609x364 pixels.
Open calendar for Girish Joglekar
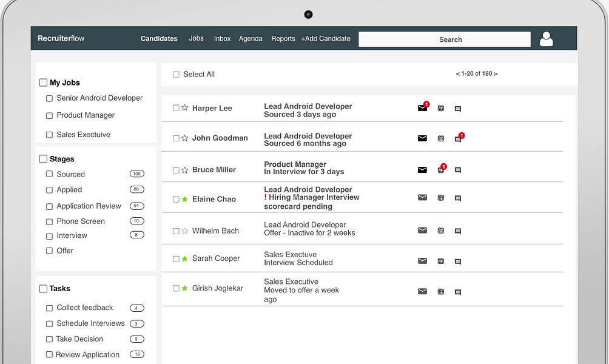(x=441, y=291)
